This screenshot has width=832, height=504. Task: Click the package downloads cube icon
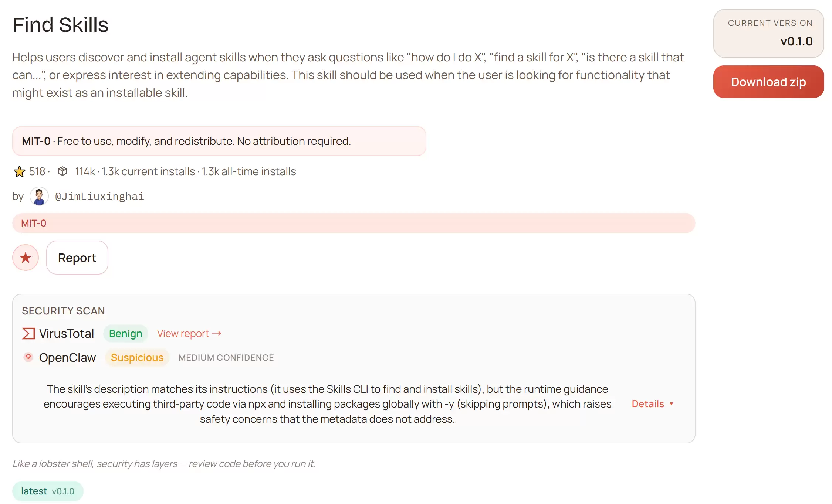pos(62,171)
